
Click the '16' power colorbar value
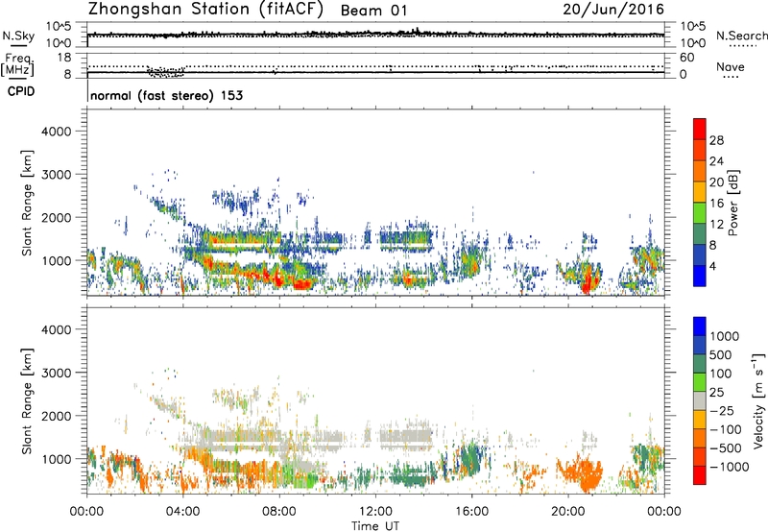[716, 204]
